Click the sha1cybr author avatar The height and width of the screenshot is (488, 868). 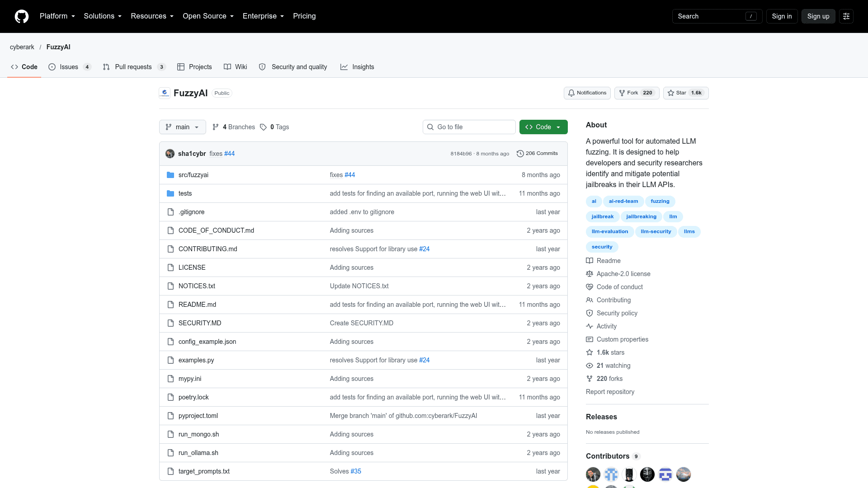coord(170,154)
